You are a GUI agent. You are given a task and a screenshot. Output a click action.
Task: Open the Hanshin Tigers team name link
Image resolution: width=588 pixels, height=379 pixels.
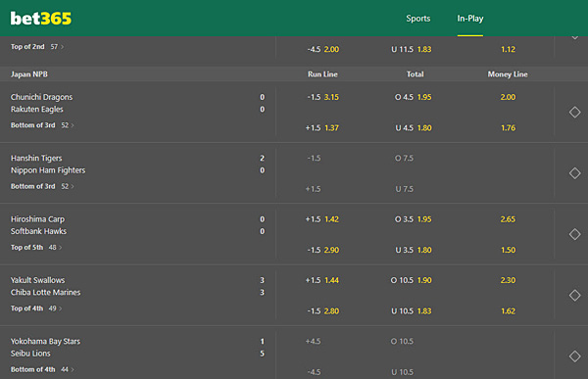tap(36, 159)
